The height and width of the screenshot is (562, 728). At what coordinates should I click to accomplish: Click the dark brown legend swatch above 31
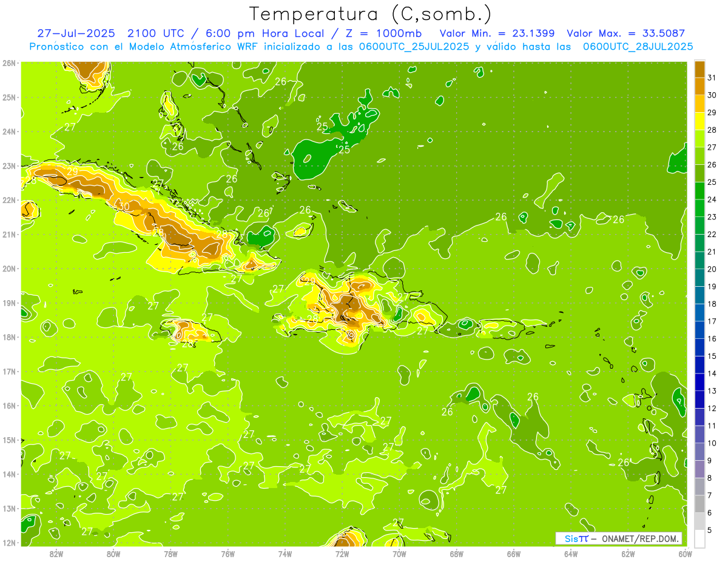pyautogui.click(x=700, y=70)
